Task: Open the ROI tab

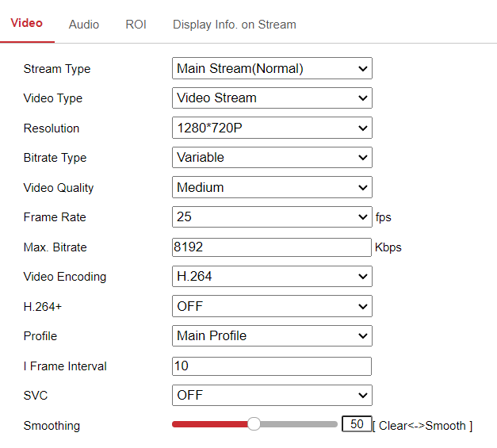Action: coord(136,25)
